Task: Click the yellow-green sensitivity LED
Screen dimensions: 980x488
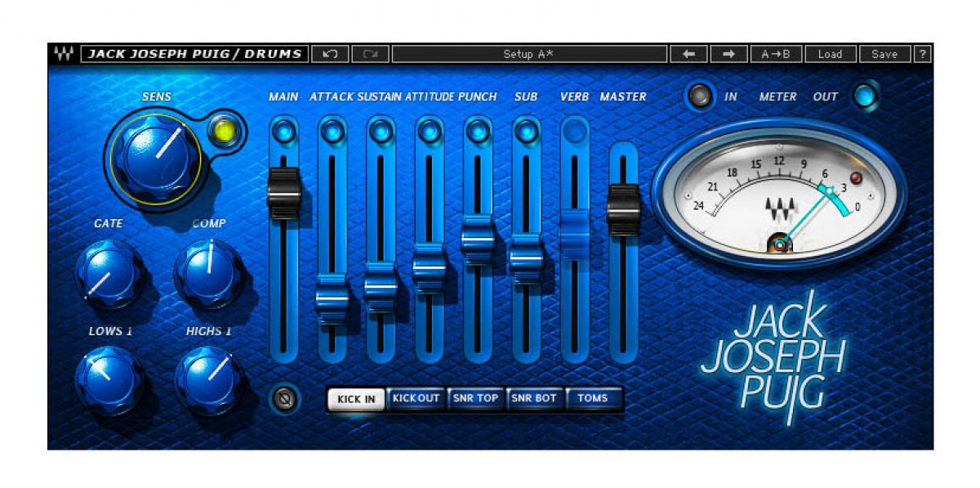Action: click(222, 131)
